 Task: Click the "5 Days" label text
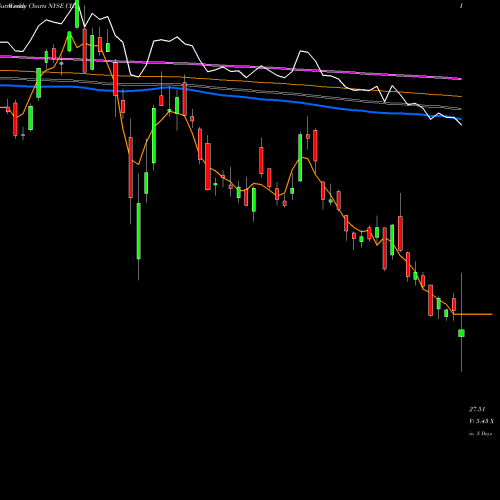click(484, 434)
